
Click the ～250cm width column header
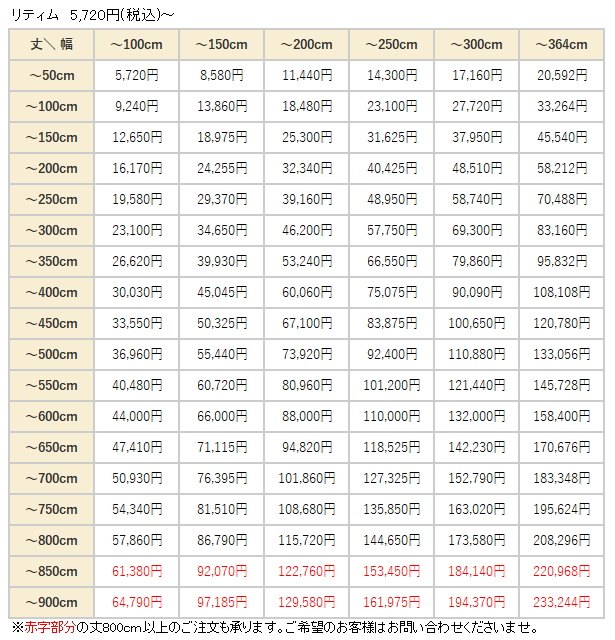click(x=392, y=45)
